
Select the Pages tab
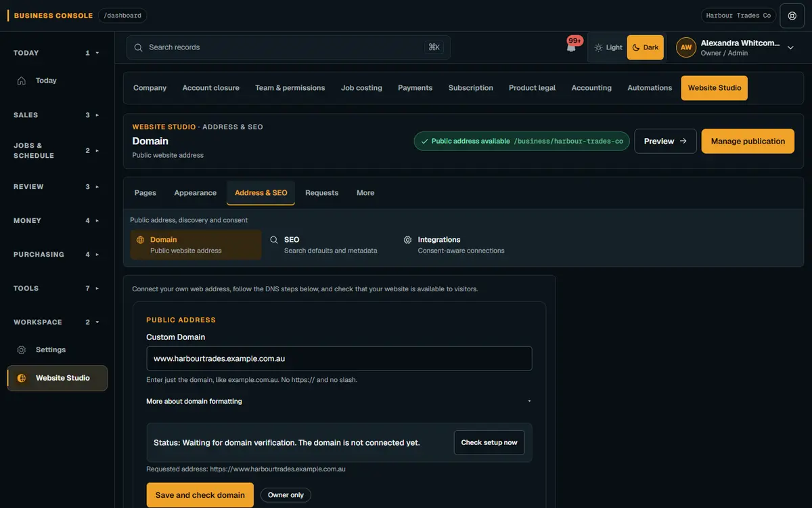click(145, 193)
